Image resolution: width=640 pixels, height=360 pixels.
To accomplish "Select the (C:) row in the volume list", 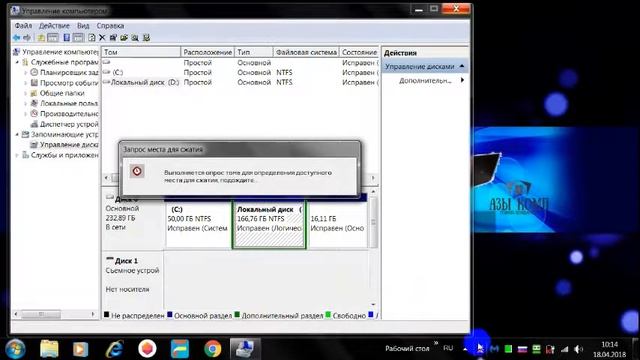I will coord(240,72).
